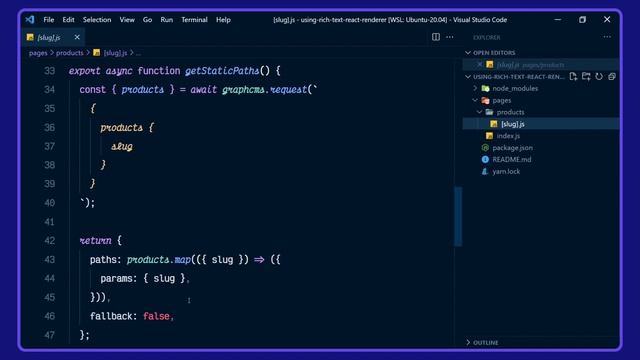
Task: Click the README.md info icon
Action: point(485,160)
